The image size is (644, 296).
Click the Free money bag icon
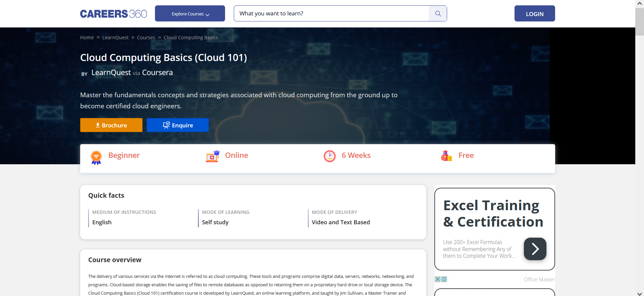coord(446,156)
